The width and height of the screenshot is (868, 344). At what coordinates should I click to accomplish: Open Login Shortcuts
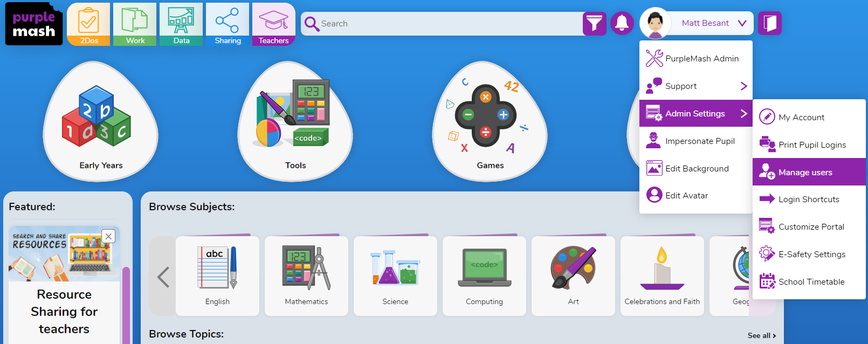(x=809, y=199)
